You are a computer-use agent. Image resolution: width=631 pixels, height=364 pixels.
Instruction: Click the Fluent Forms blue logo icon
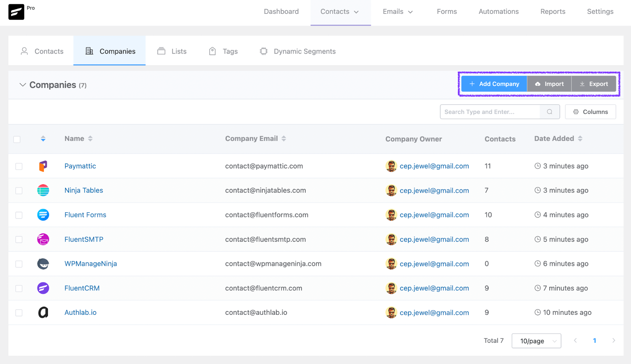tap(43, 215)
